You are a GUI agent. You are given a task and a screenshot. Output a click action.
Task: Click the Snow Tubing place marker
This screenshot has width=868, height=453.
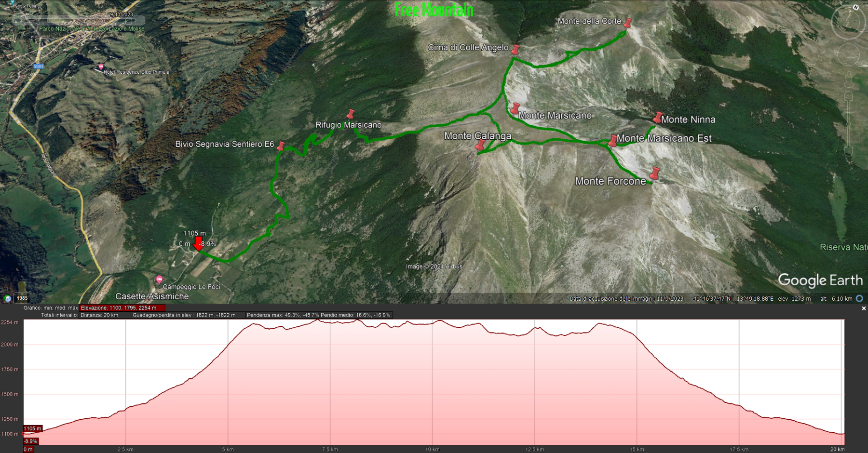tap(12, 2)
